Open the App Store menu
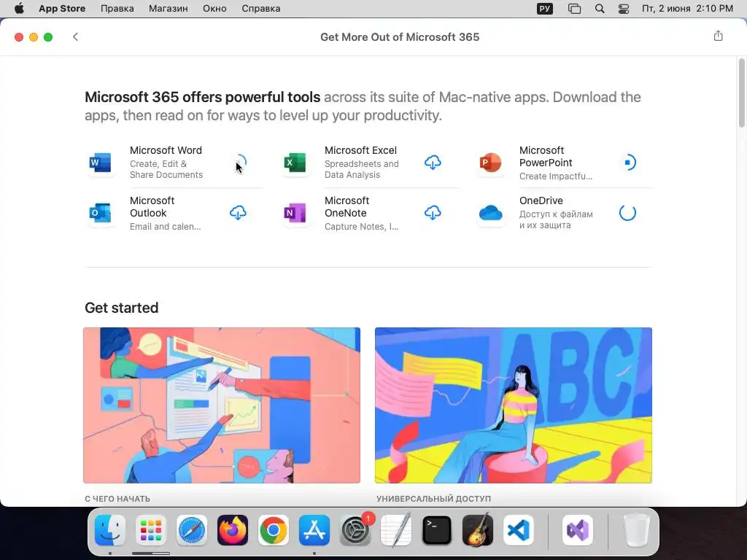The height and width of the screenshot is (560, 747). click(62, 9)
